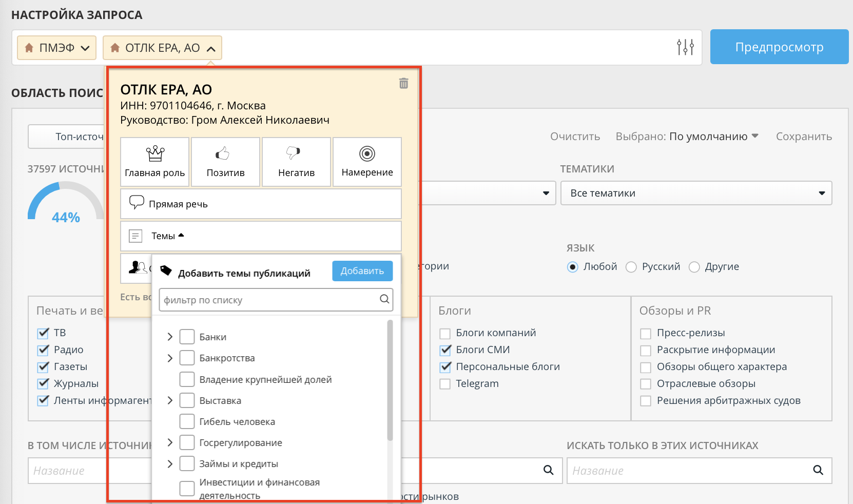Uncheck the Журналы source checkbox

pyautogui.click(x=44, y=384)
